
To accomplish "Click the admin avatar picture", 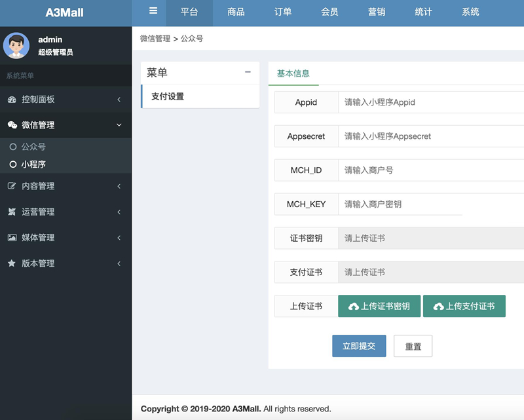I will [16, 45].
